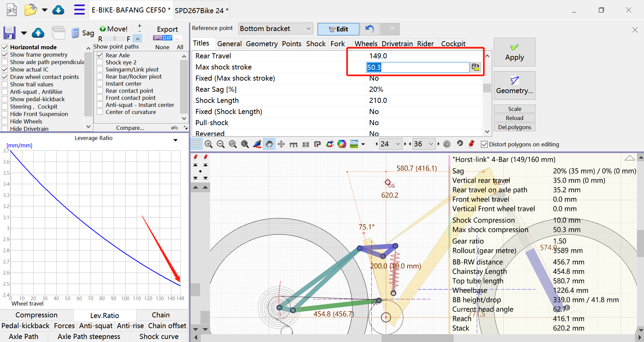
Task: Click the red pushpin tool
Action: click(471, 144)
